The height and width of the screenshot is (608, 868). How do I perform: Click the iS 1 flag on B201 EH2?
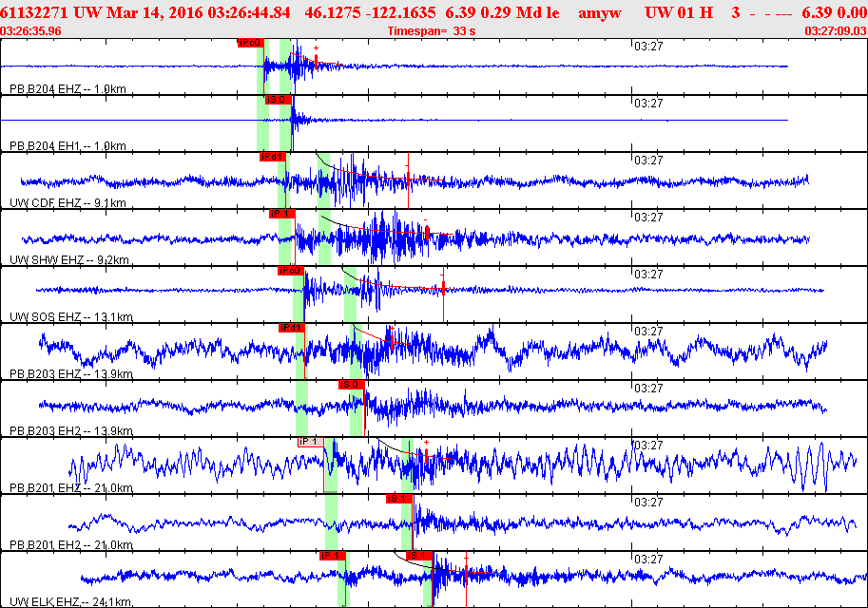coord(398,499)
